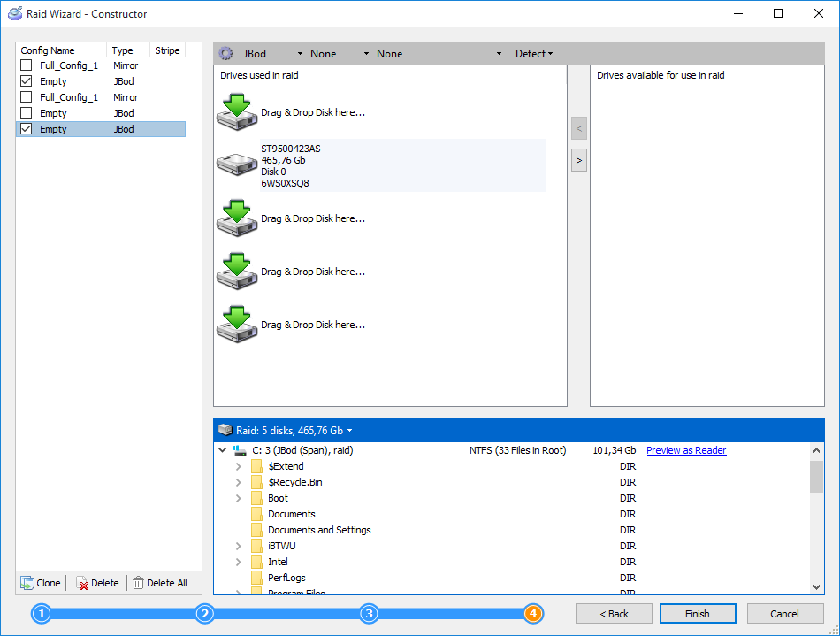
Task: Click the file tree scroll down arrow
Action: pos(816,587)
